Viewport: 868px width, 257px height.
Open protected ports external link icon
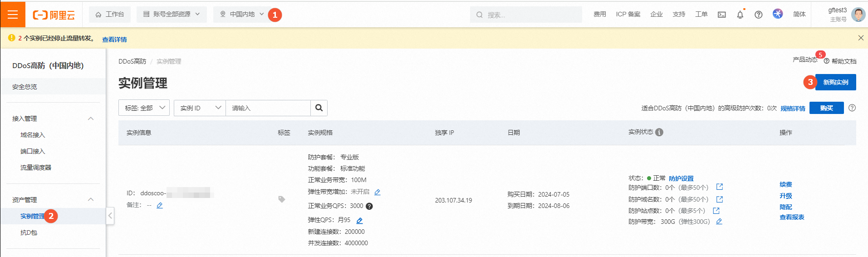(719, 187)
